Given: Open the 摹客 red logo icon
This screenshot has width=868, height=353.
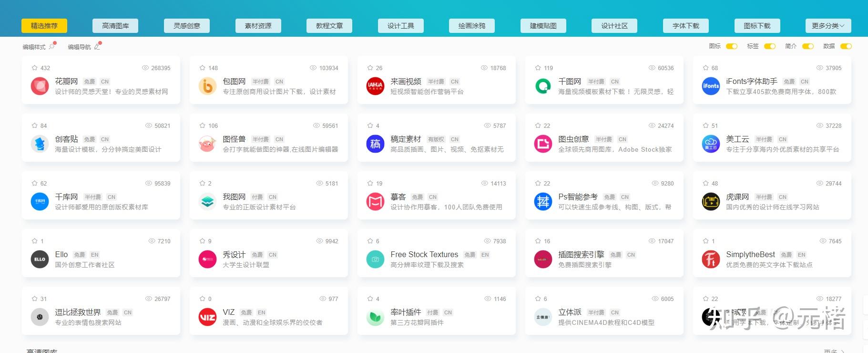Looking at the screenshot, I should coord(375,202).
